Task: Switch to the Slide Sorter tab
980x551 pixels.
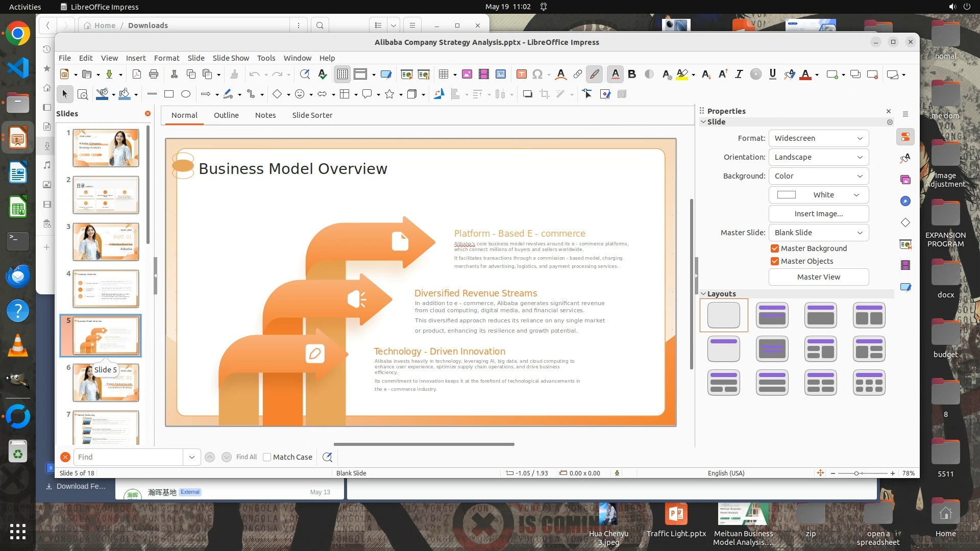Action: (x=312, y=115)
